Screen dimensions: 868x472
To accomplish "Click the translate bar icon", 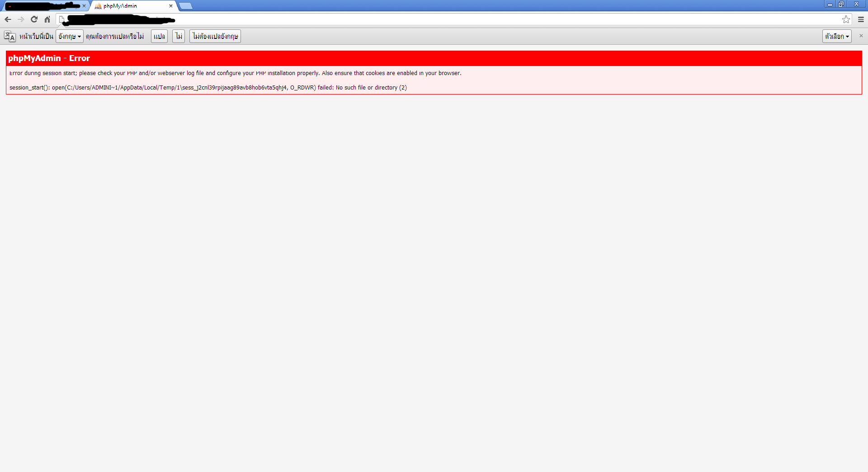I will pos(9,36).
